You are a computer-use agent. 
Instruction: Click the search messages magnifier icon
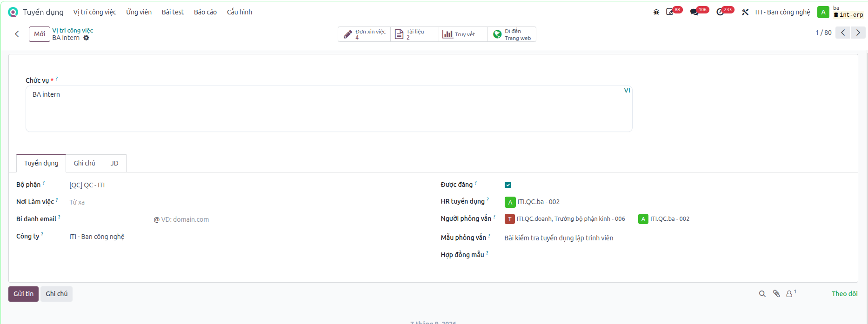pyautogui.click(x=762, y=294)
